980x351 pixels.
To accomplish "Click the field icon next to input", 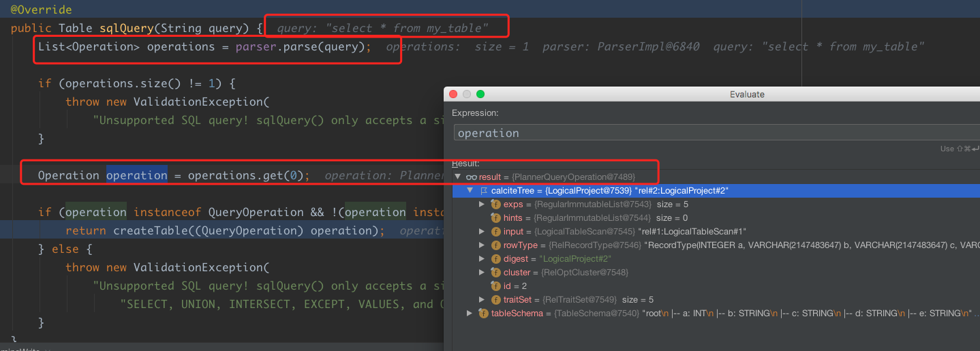I will click(x=496, y=232).
